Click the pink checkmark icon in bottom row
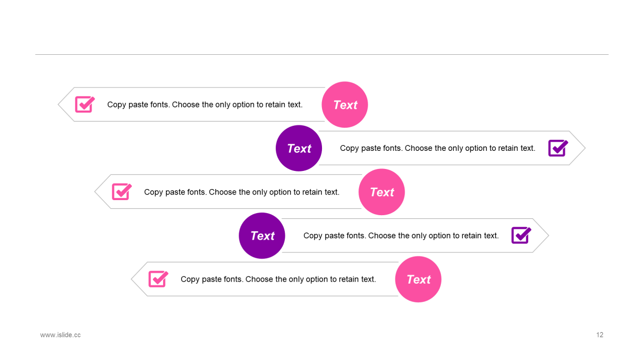 [x=158, y=279]
